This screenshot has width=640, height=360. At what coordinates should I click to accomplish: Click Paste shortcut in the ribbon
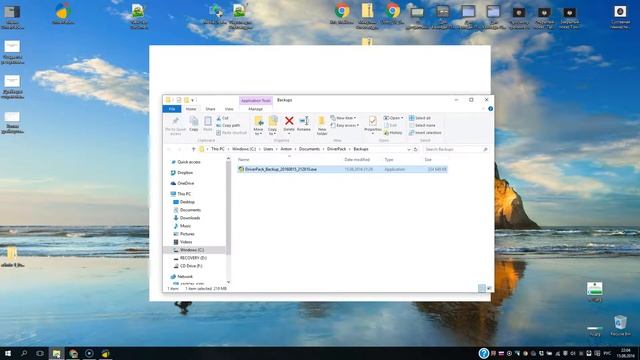click(x=231, y=133)
